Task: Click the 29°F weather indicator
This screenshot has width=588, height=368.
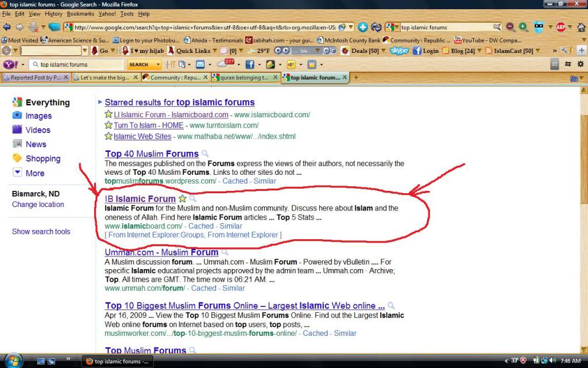Action: tap(260, 51)
